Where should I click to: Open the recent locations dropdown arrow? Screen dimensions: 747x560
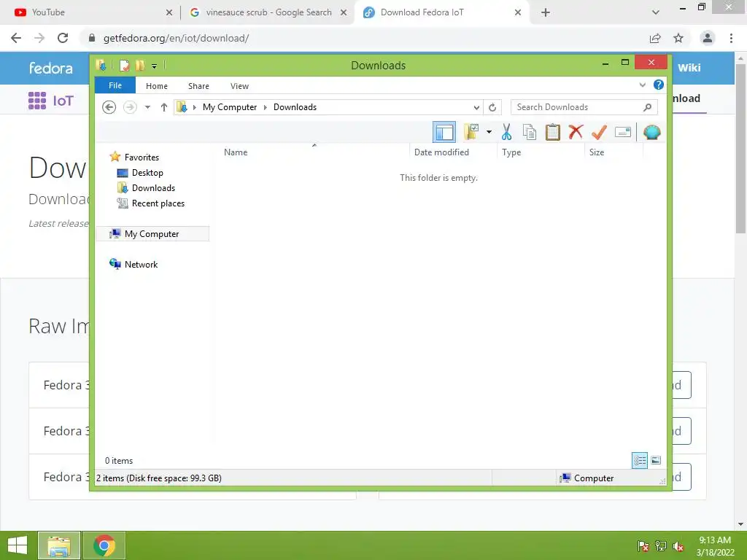coord(147,107)
